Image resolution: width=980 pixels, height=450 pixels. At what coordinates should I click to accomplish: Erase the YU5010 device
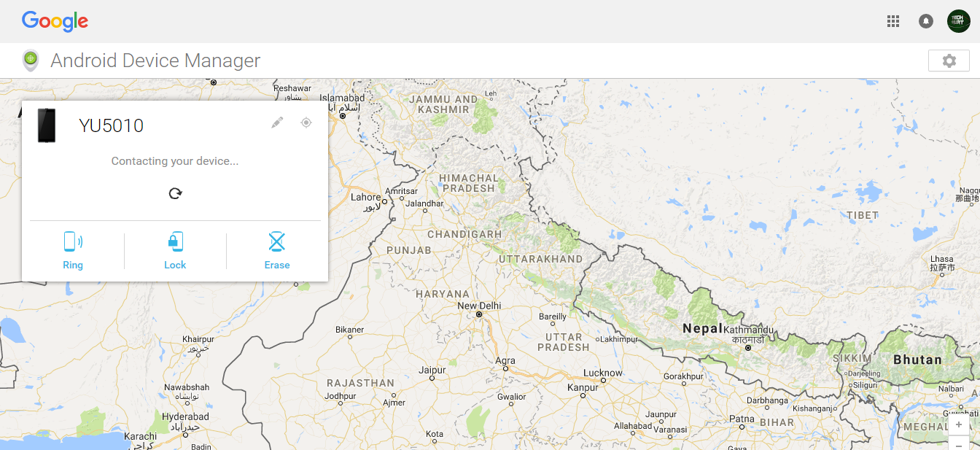coord(277,251)
